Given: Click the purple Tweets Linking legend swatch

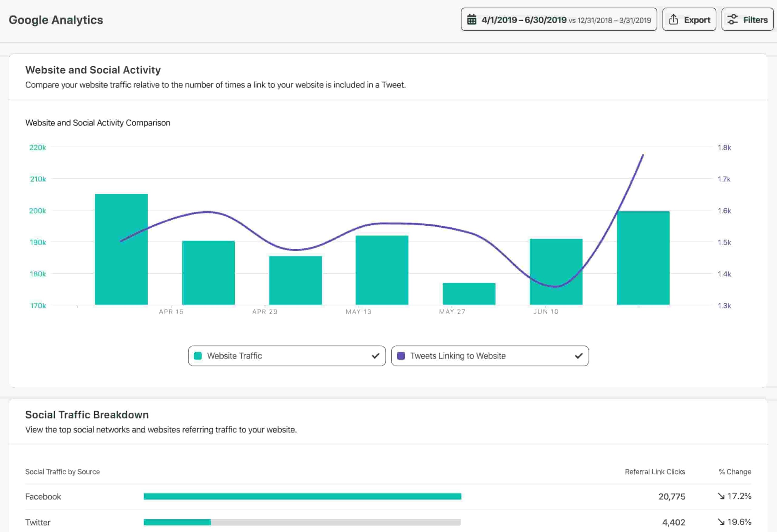Looking at the screenshot, I should tap(402, 356).
